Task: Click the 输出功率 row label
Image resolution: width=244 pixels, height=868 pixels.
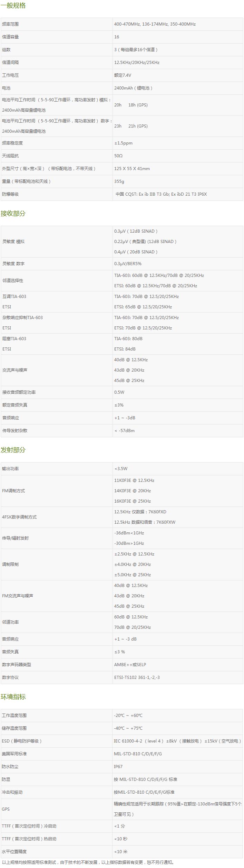Action: (x=10, y=469)
